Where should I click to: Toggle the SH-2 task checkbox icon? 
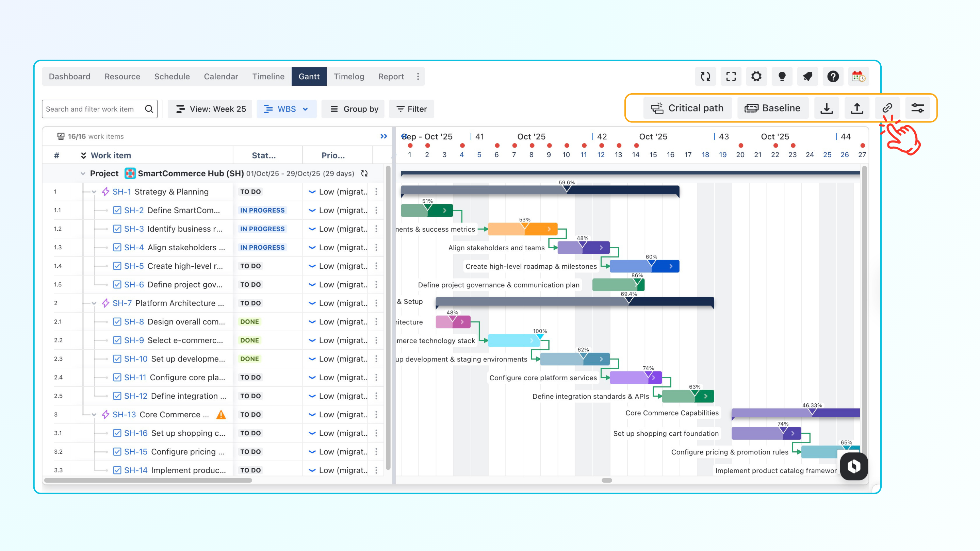pos(117,210)
